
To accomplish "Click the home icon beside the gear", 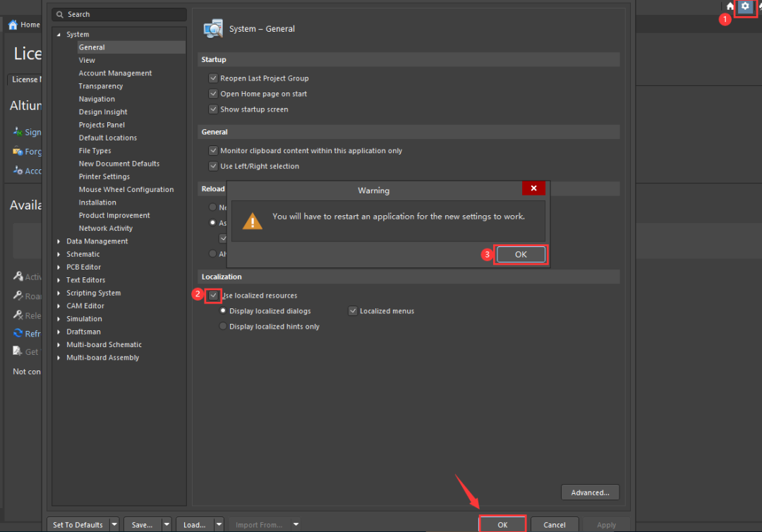I will tap(730, 6).
